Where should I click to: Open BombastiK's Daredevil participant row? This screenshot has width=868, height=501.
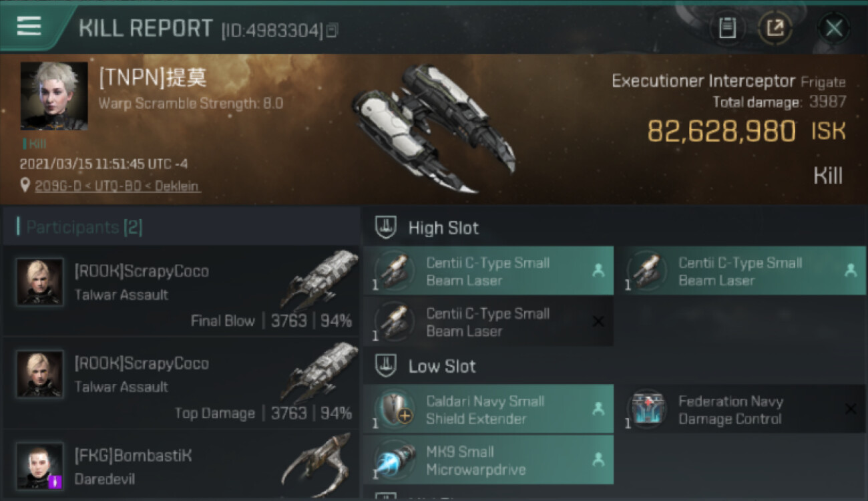(x=182, y=464)
